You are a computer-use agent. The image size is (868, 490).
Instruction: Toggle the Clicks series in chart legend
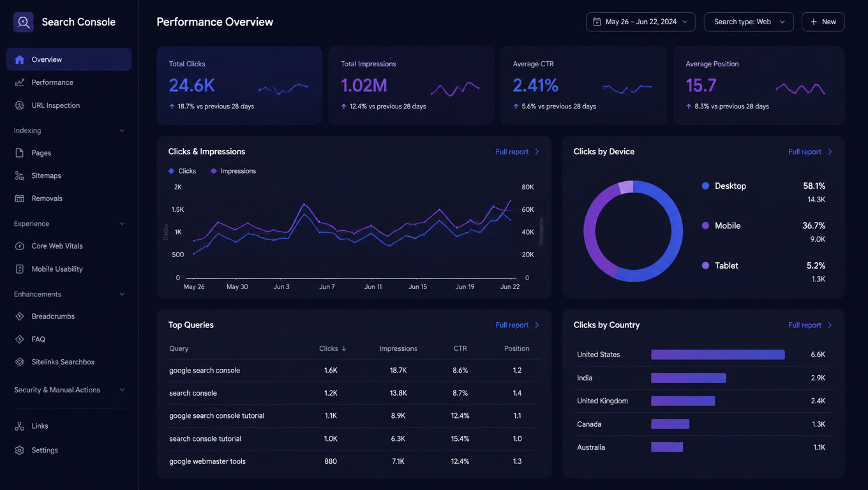[x=183, y=171]
